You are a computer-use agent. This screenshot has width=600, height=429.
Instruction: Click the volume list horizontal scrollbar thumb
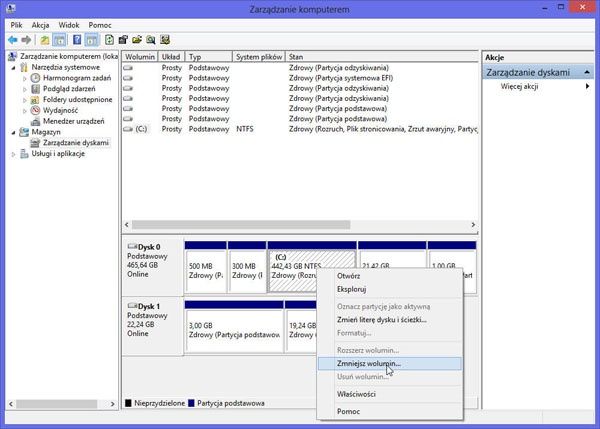click(x=241, y=225)
